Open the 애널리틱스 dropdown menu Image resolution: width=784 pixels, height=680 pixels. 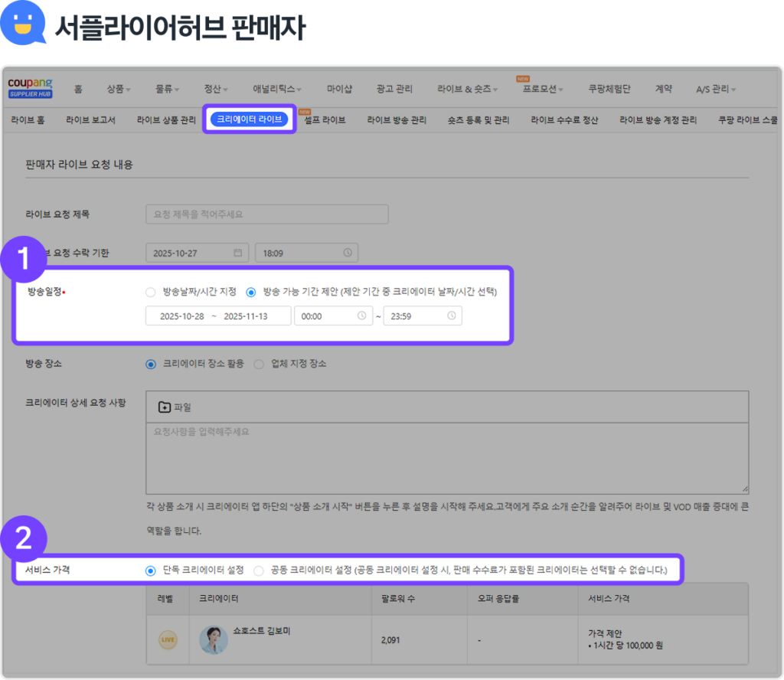pos(276,89)
